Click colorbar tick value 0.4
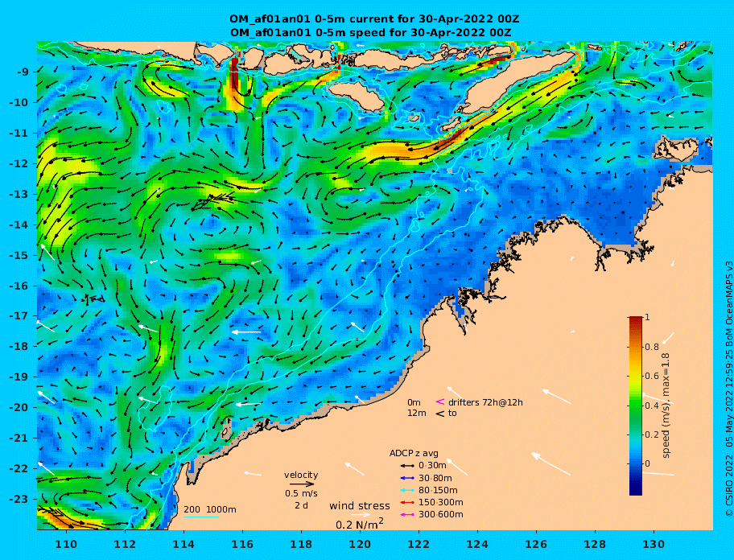 point(652,406)
